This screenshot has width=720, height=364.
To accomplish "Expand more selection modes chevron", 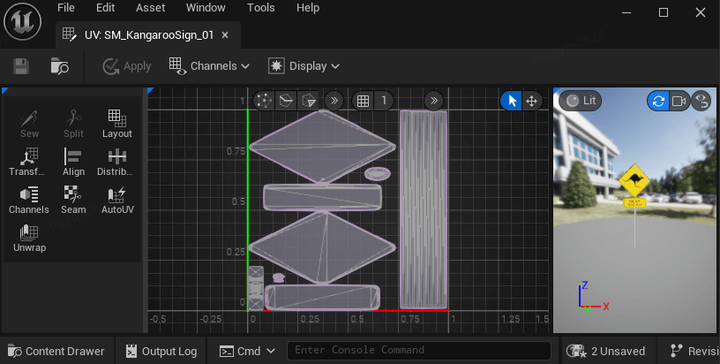I will [334, 101].
